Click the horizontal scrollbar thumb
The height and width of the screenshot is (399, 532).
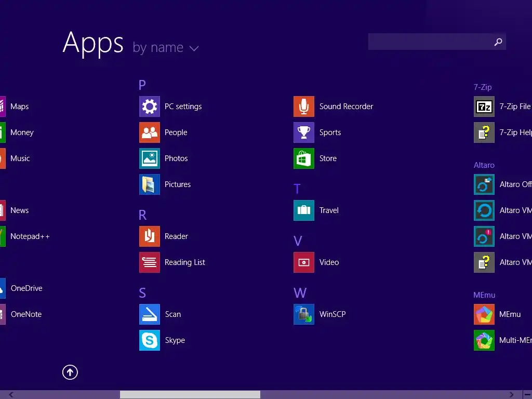coord(190,395)
